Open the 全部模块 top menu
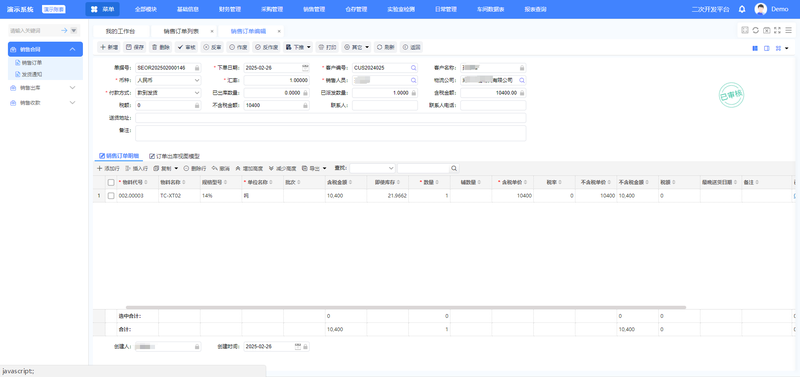The height and width of the screenshot is (377, 800). [146, 9]
